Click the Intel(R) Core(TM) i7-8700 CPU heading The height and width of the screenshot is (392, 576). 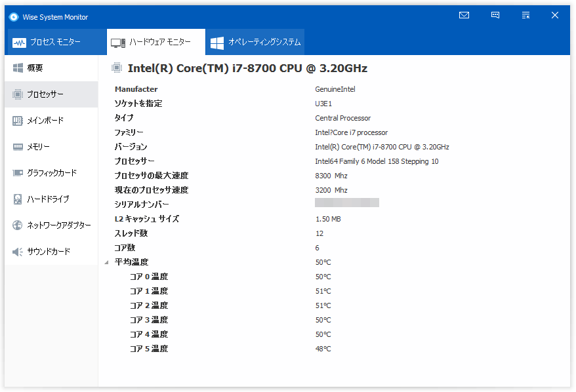click(x=247, y=68)
